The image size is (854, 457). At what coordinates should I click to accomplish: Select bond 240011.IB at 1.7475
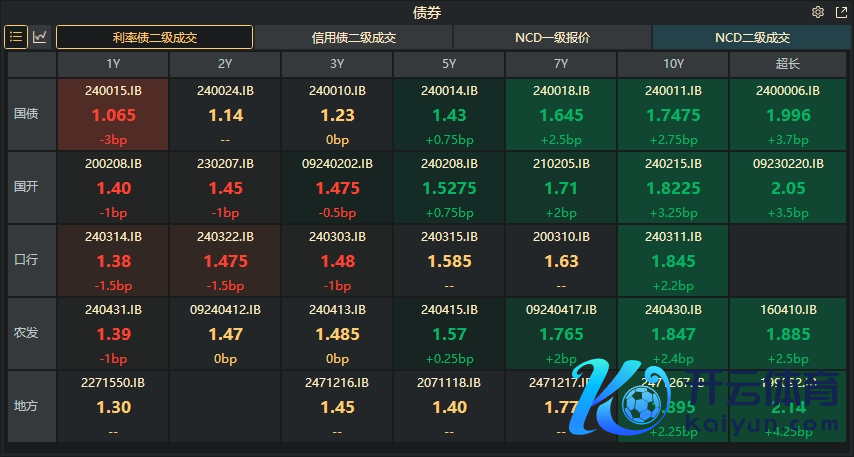[x=673, y=114]
